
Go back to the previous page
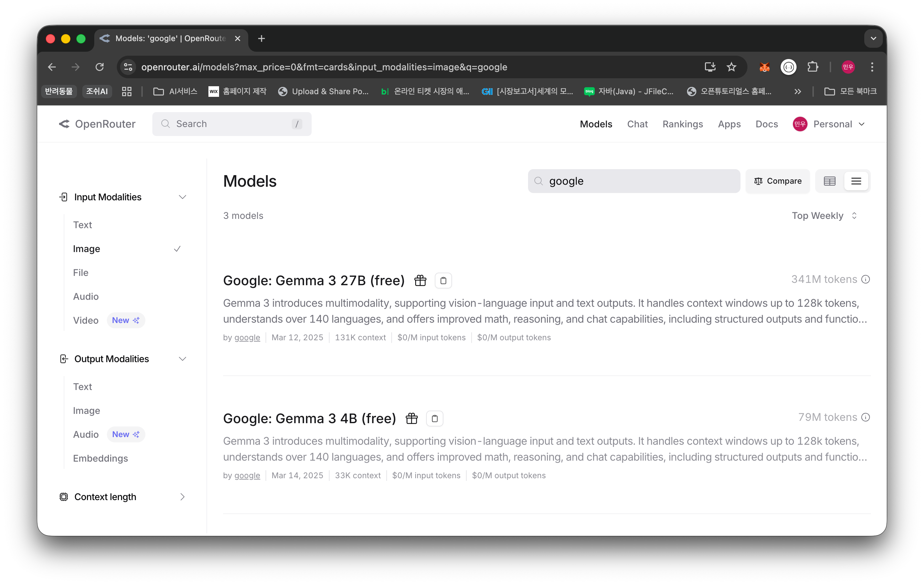coord(52,67)
